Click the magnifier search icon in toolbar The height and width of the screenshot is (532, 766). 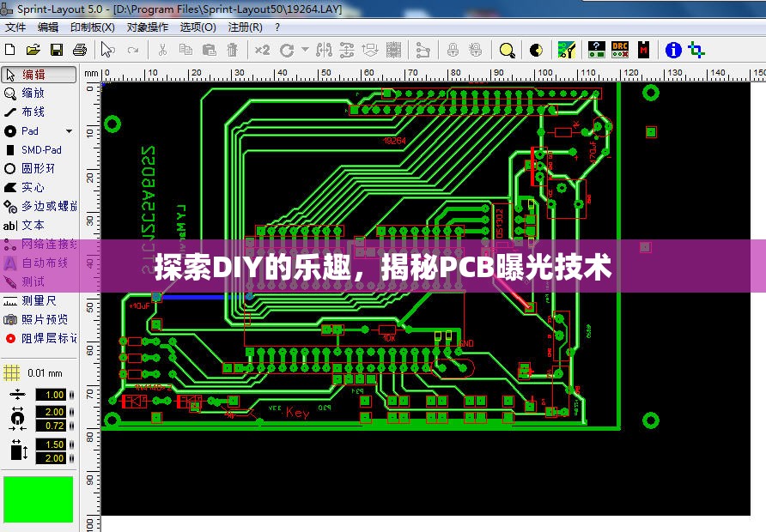click(x=507, y=51)
